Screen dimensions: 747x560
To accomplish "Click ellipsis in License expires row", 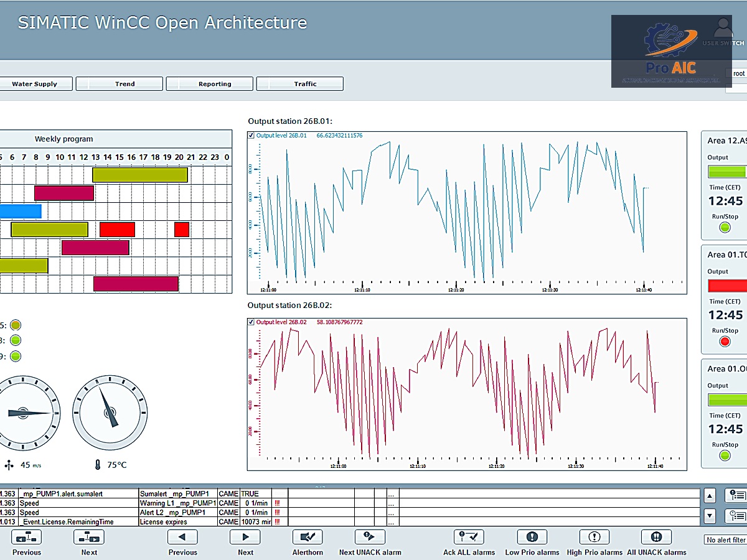I will (392, 522).
